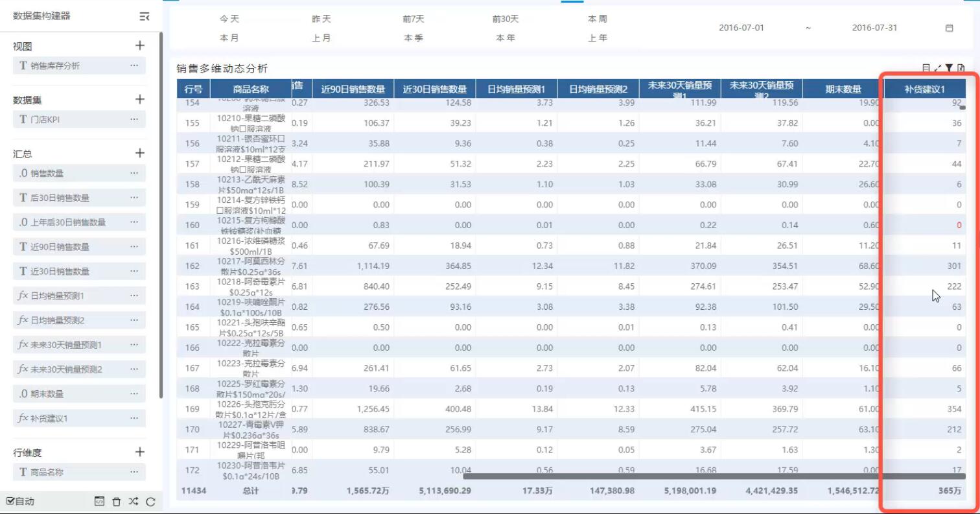This screenshot has width=980, height=514.
Task: Click the red 0 in row 160
Action: click(x=959, y=226)
